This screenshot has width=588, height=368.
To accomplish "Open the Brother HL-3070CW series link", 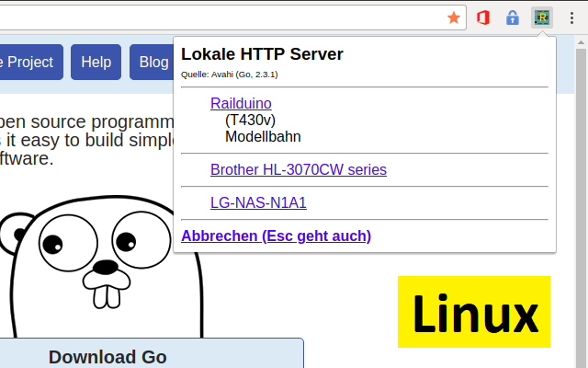I will (299, 169).
